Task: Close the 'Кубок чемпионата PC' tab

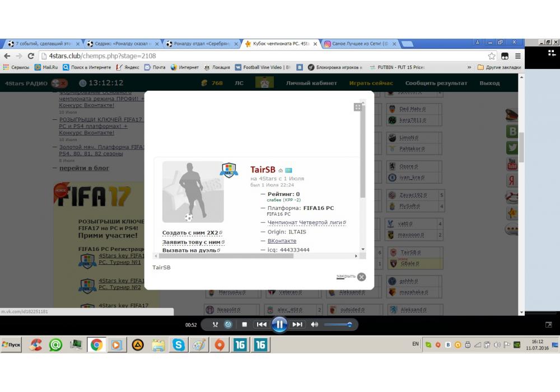Action: pyautogui.click(x=315, y=44)
